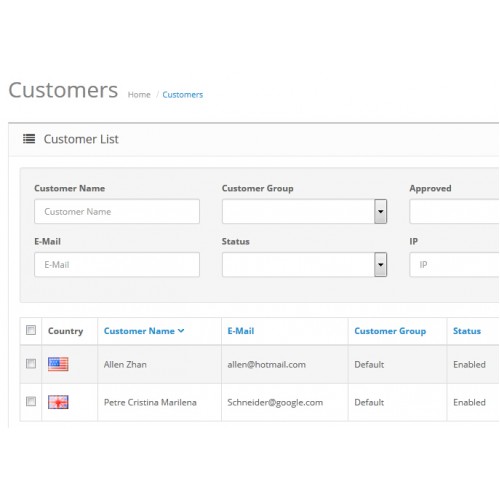Image resolution: width=500 pixels, height=500 pixels.
Task: Check the Petre Cristina Marilena row checkbox
Action: [x=31, y=401]
